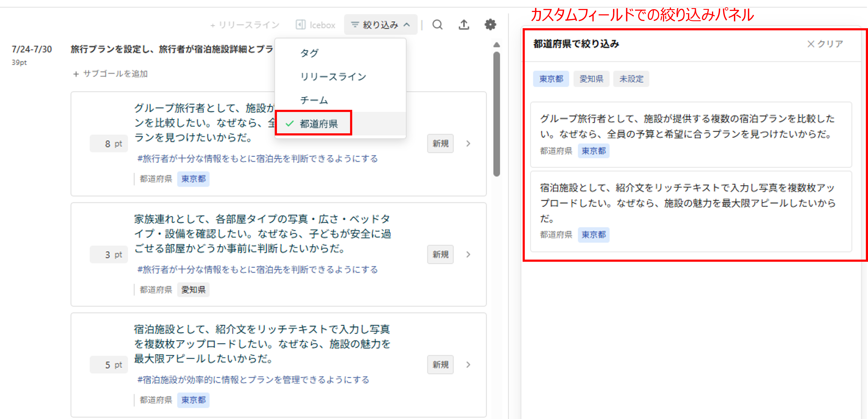Click 家族連れとして story title text
868x419 pixels.
coord(262,234)
